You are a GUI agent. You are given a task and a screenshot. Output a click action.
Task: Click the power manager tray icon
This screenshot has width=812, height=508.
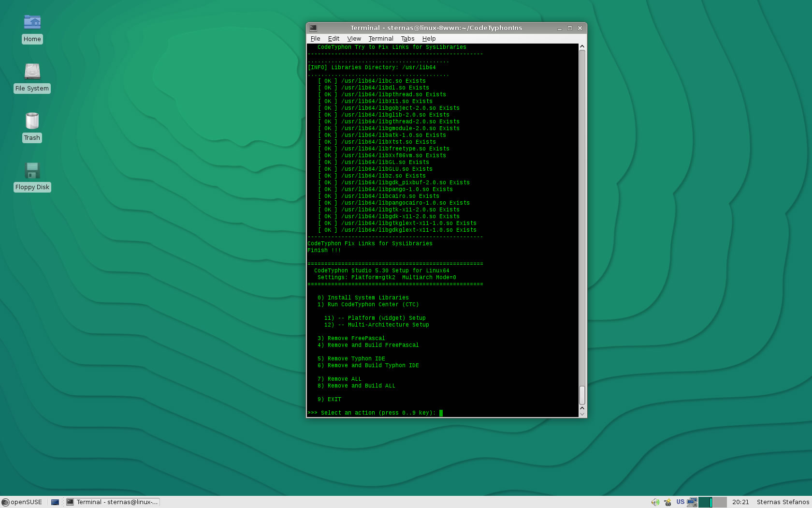point(667,502)
